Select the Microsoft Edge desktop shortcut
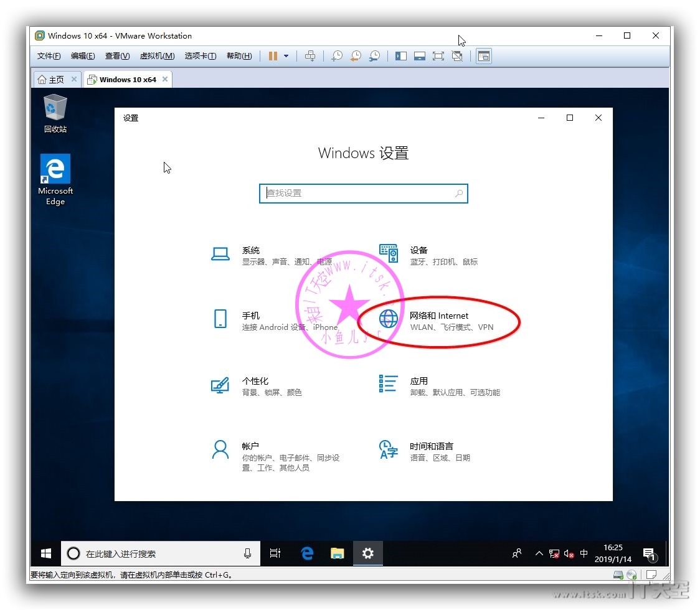This screenshot has height=610, width=700. (55, 180)
